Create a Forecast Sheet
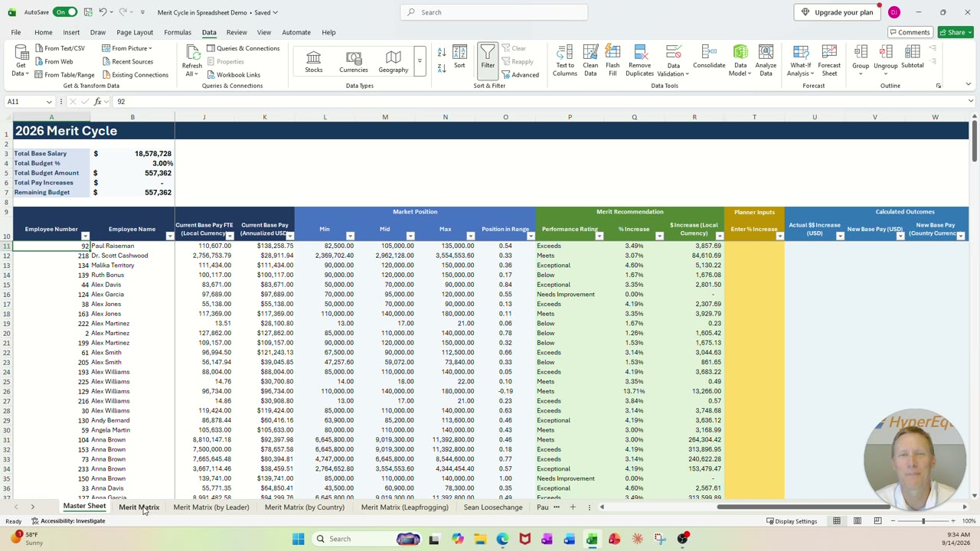Viewport: 980px width, 551px height. coord(829,60)
